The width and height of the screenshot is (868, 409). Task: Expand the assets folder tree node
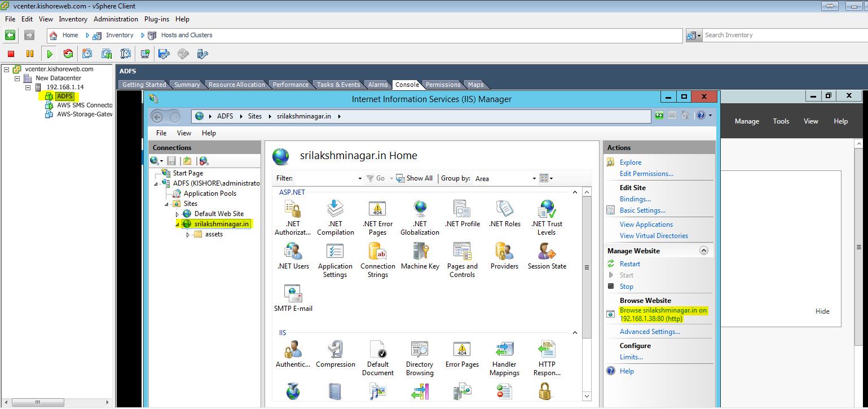(188, 235)
